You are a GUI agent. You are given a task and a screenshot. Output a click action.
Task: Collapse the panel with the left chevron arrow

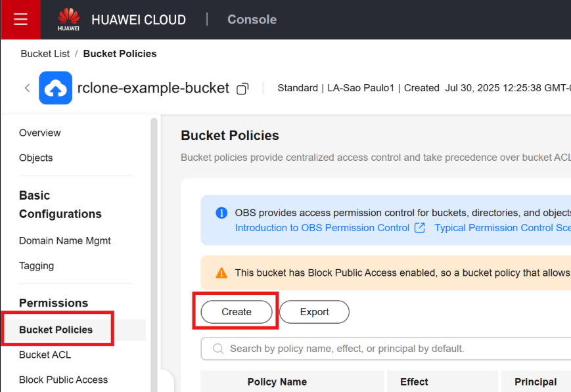click(x=27, y=87)
